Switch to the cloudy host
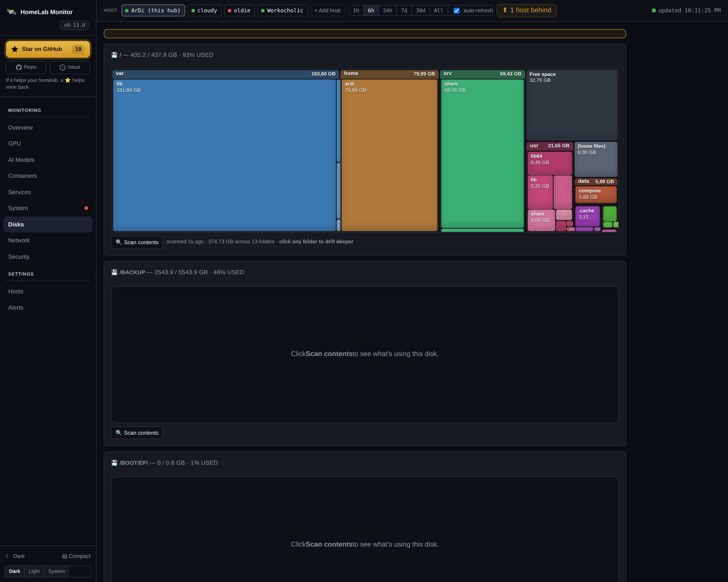Screen dimensions: 728x582 tap(205, 10)
